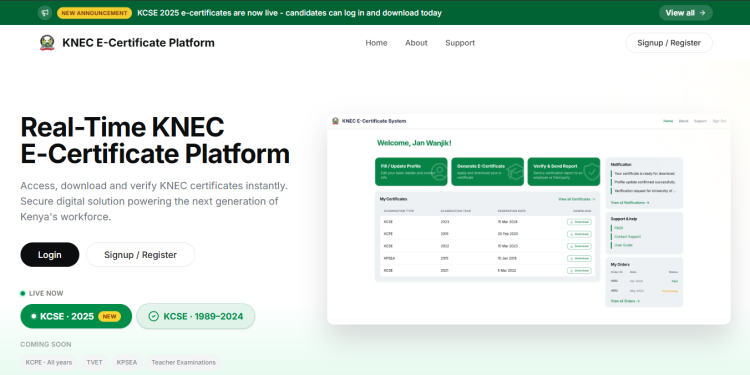This screenshot has height=375, width=750.
Task: Click Home in the dashboard preview nav
Action: click(x=668, y=121)
